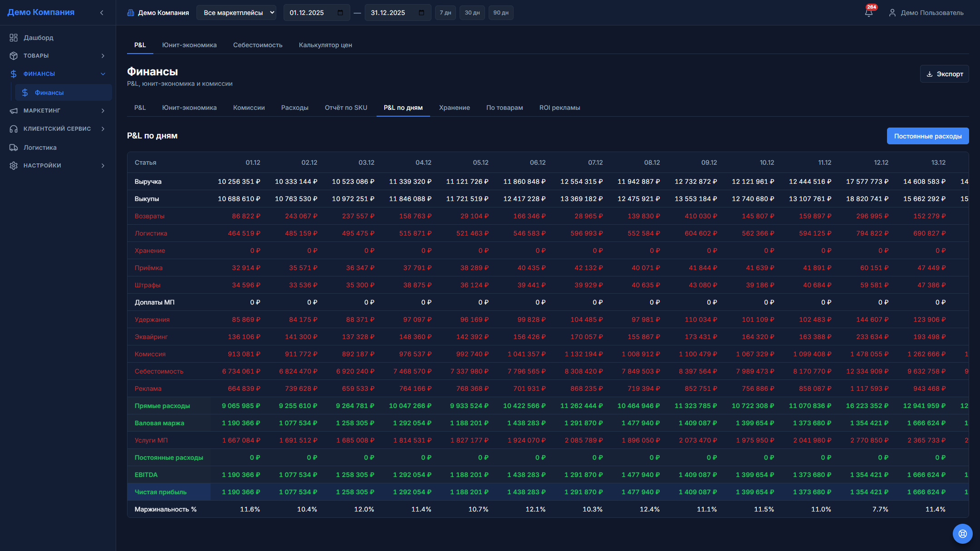This screenshot has width=980, height=551.
Task: Click the end date field 31.12.2025
Action: point(398,13)
